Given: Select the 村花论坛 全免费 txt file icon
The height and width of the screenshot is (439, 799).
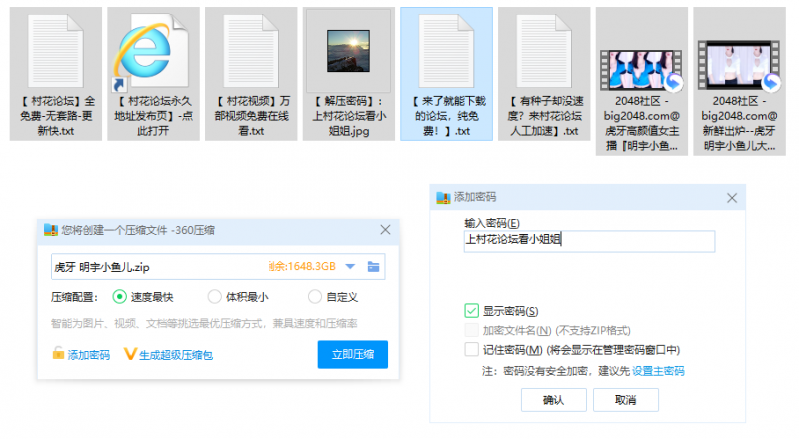Looking at the screenshot, I should (56, 49).
